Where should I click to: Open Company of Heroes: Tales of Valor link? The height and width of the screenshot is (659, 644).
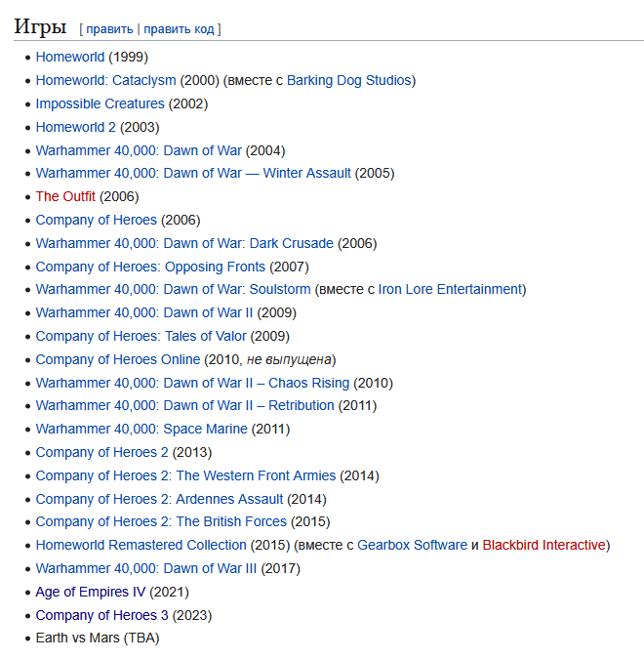click(141, 337)
